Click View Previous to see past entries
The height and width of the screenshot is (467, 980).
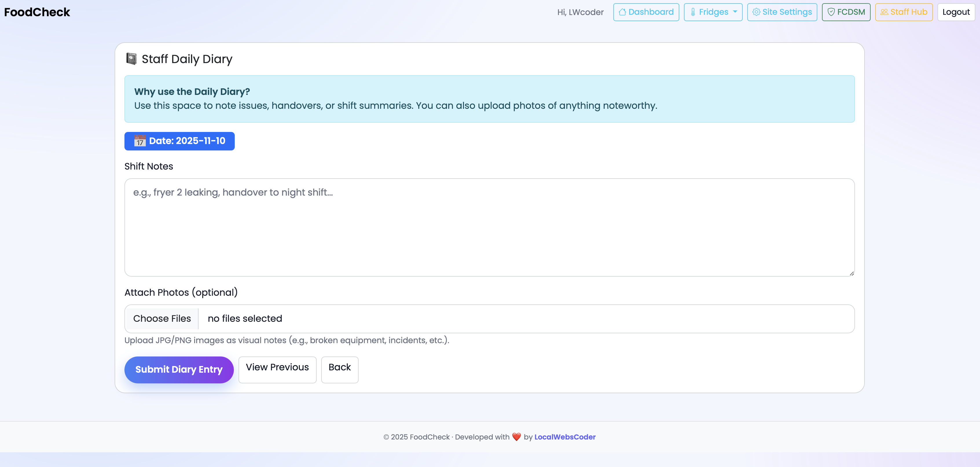[277, 369]
